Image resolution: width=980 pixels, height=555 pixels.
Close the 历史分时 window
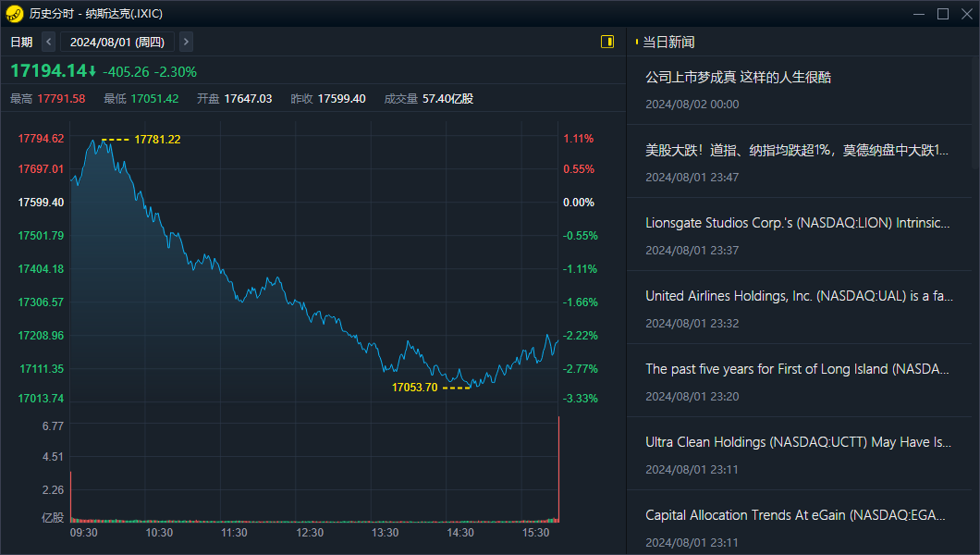pos(967,14)
